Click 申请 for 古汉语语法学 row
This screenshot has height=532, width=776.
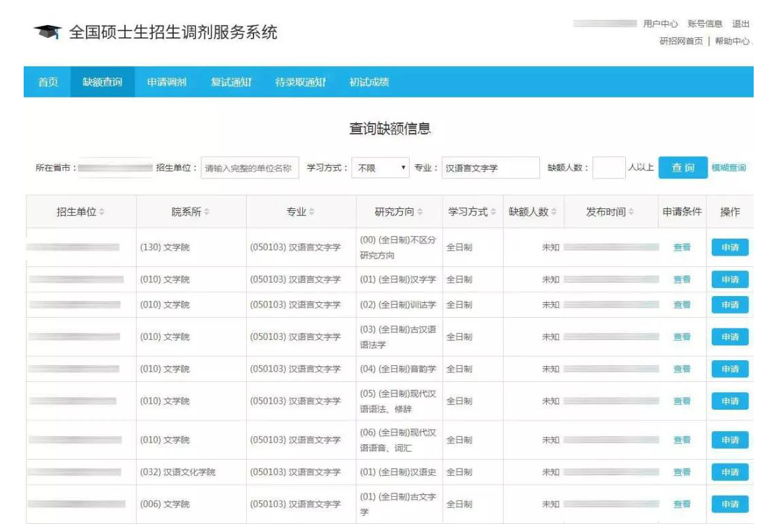(730, 337)
